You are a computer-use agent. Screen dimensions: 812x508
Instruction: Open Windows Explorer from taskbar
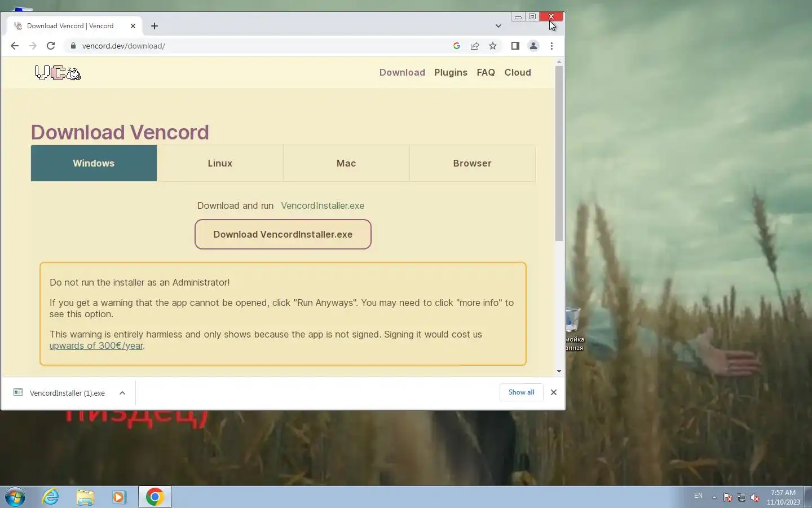(x=85, y=497)
